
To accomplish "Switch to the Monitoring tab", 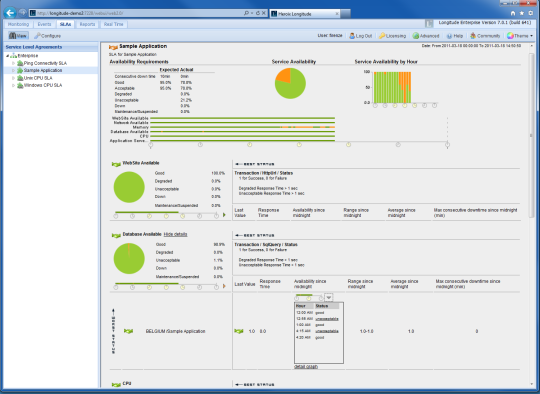I will [19, 24].
